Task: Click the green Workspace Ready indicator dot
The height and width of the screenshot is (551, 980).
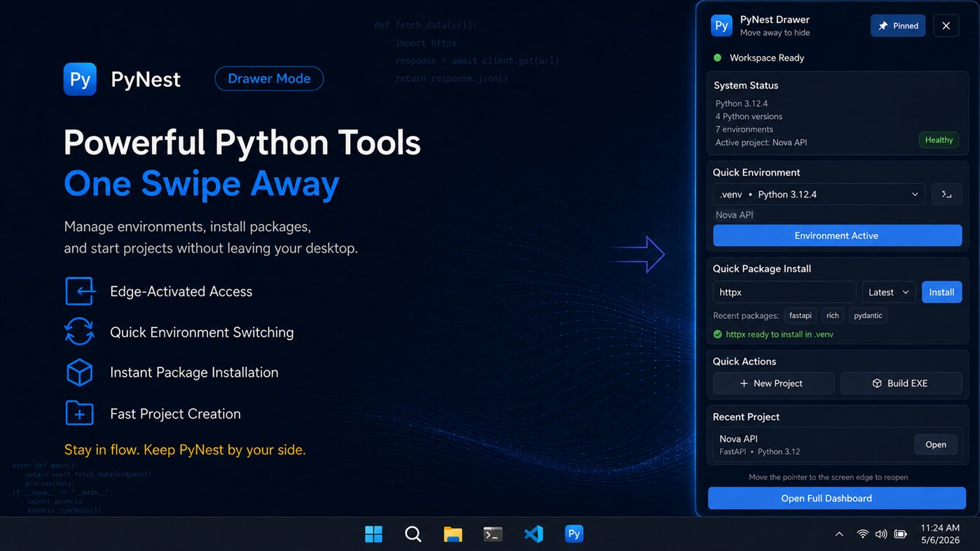Action: [x=717, y=57]
